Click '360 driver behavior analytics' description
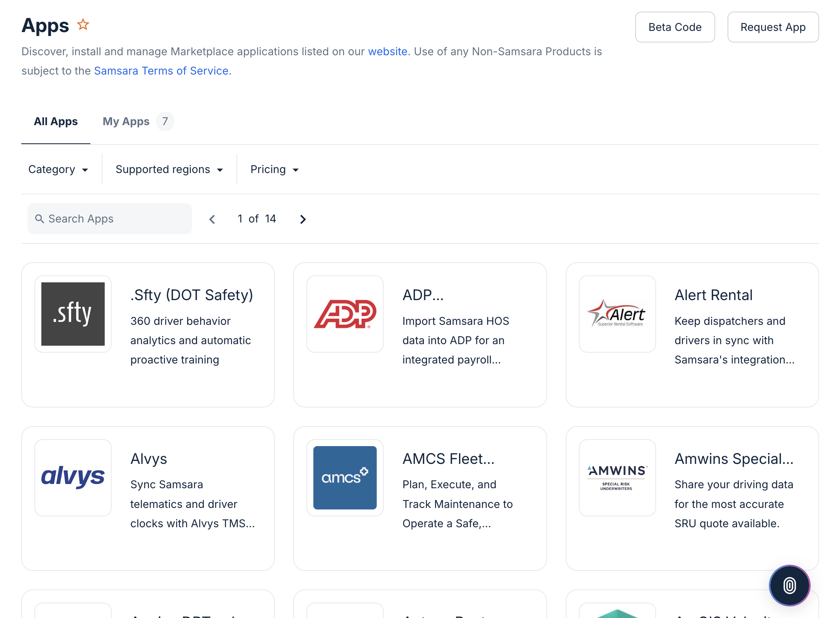Viewport: 840px width, 618px height. click(x=191, y=340)
